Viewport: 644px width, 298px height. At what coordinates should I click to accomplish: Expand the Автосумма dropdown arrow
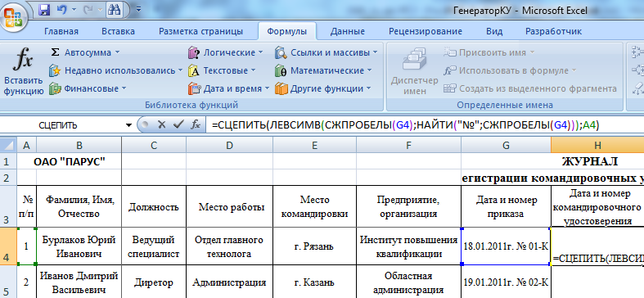[x=118, y=52]
